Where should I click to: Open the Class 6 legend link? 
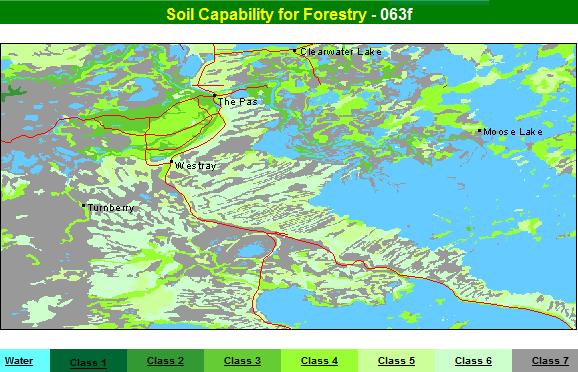tap(473, 361)
